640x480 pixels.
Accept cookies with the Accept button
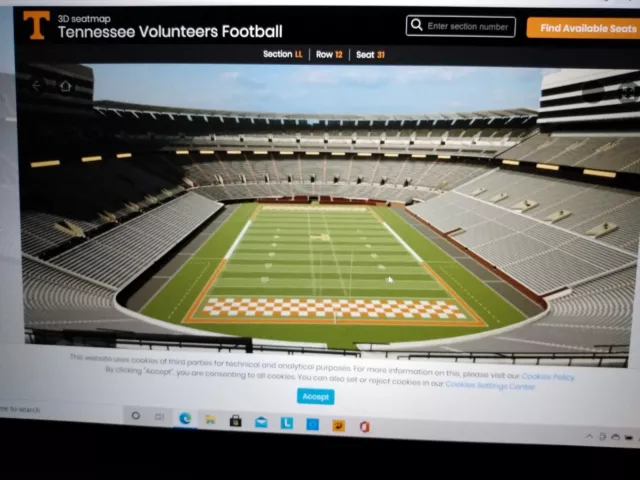pyautogui.click(x=316, y=396)
